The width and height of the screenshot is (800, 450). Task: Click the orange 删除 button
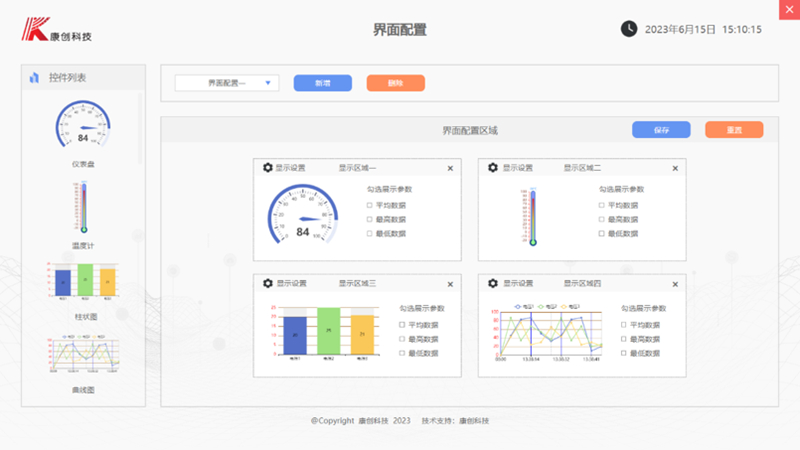[395, 83]
